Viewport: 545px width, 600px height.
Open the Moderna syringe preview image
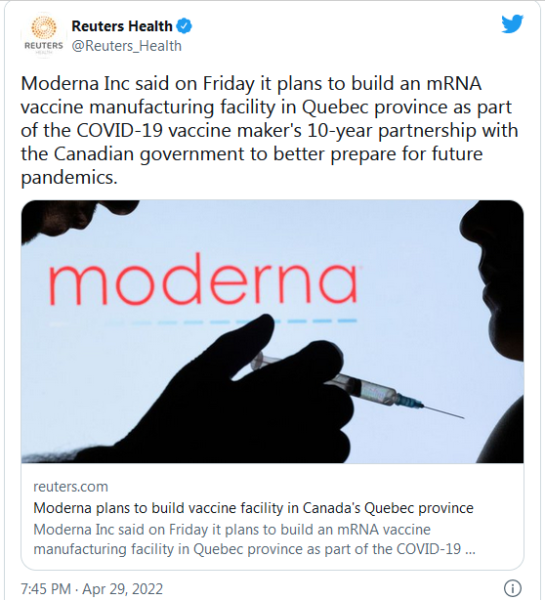tap(272, 331)
